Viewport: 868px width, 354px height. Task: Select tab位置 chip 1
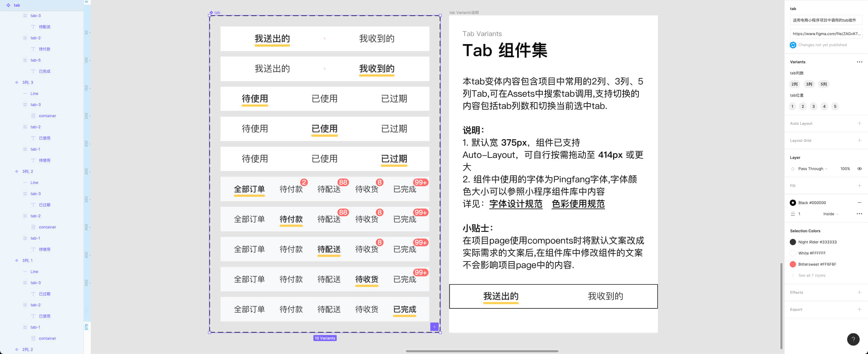[792, 106]
